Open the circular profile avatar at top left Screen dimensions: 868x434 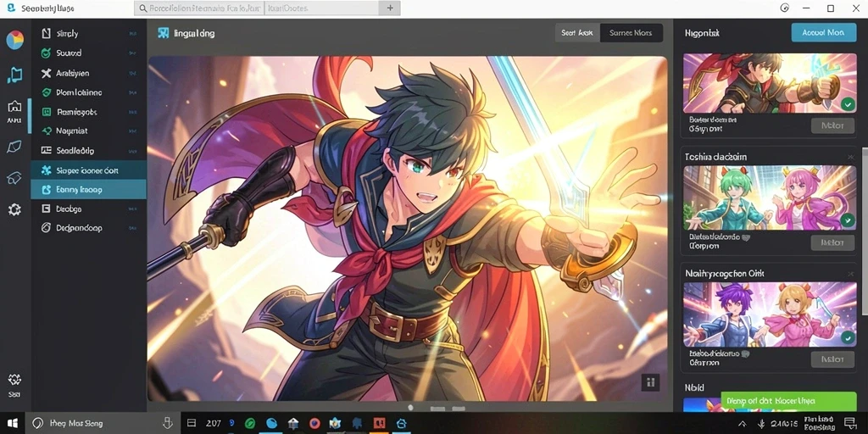click(15, 40)
